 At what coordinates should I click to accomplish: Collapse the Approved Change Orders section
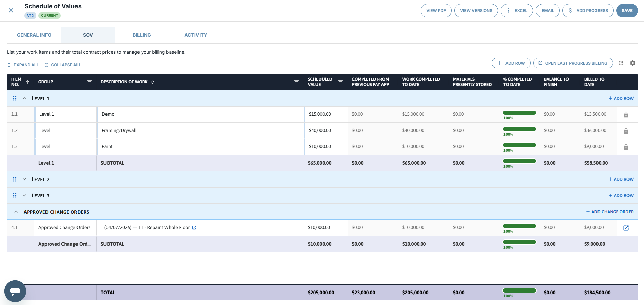tap(16, 212)
